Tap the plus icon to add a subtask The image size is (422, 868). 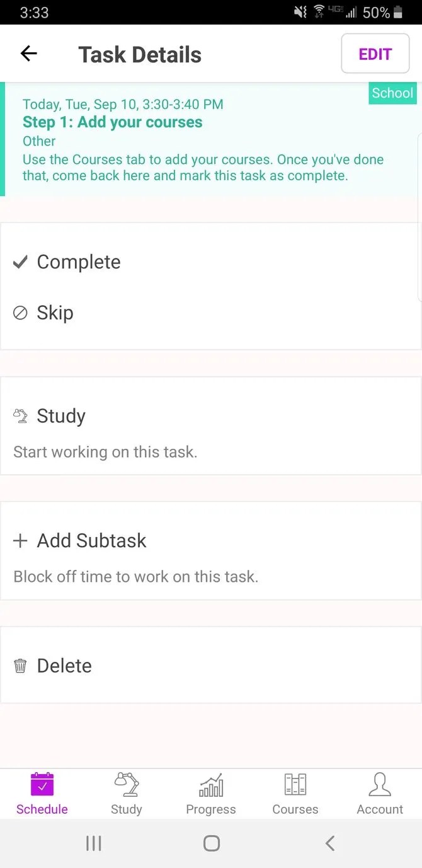pyautogui.click(x=20, y=540)
